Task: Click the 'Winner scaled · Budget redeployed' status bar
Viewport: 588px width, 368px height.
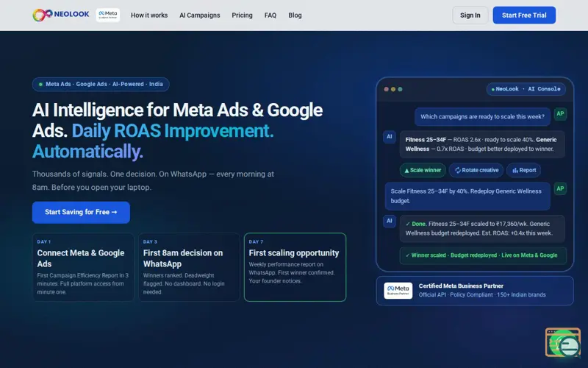Action: (483, 255)
